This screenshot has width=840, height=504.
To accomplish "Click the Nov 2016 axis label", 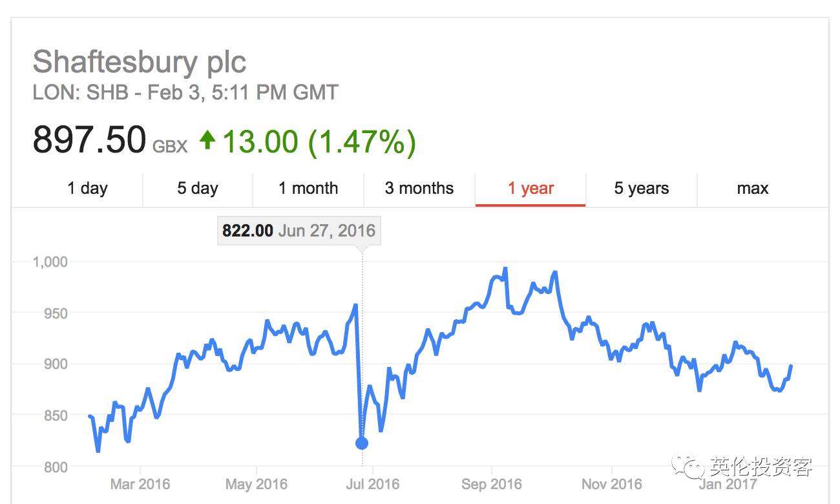I will click(x=612, y=484).
